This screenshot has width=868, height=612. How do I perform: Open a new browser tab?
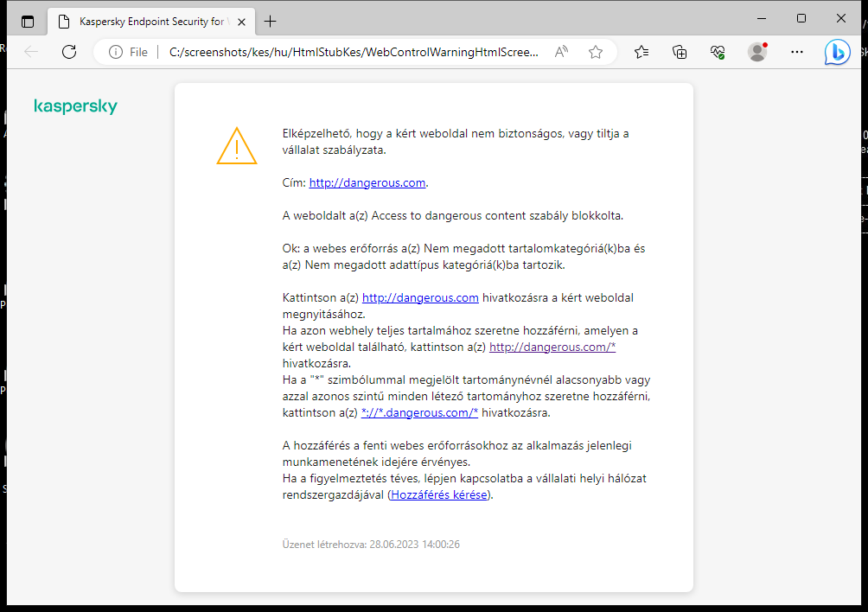coord(271,21)
